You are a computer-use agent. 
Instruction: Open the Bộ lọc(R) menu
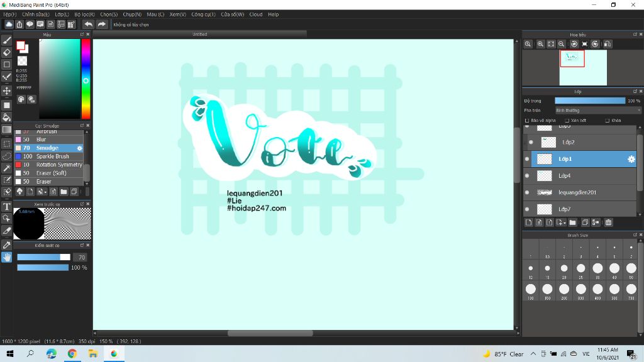tap(85, 14)
